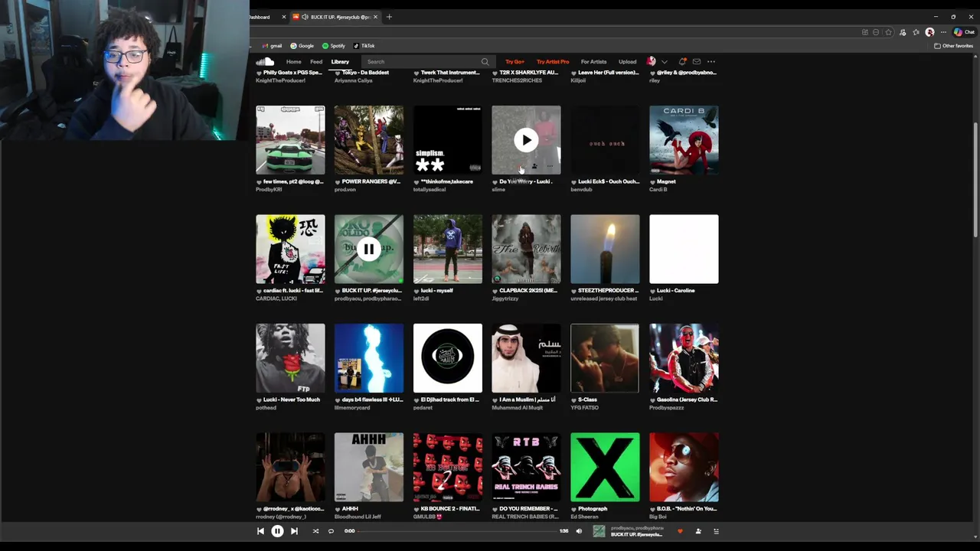Viewport: 980px width, 551px height.
Task: Open the notifications bell icon
Action: (682, 61)
